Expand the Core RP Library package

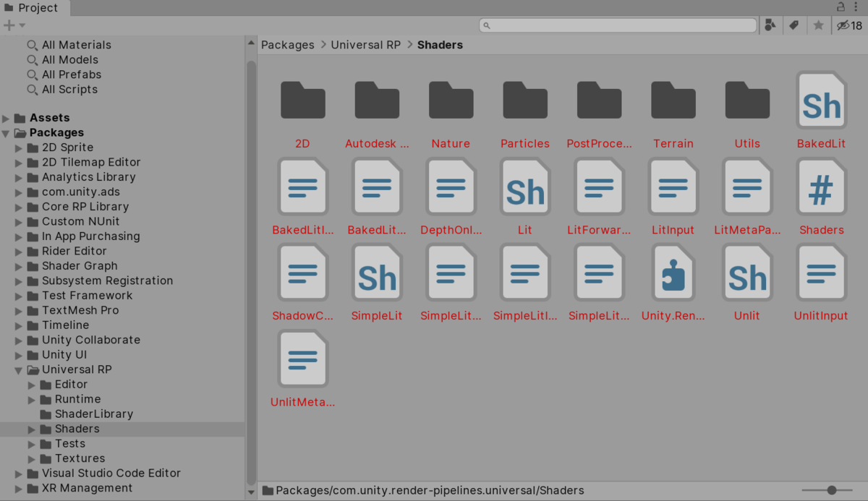20,207
